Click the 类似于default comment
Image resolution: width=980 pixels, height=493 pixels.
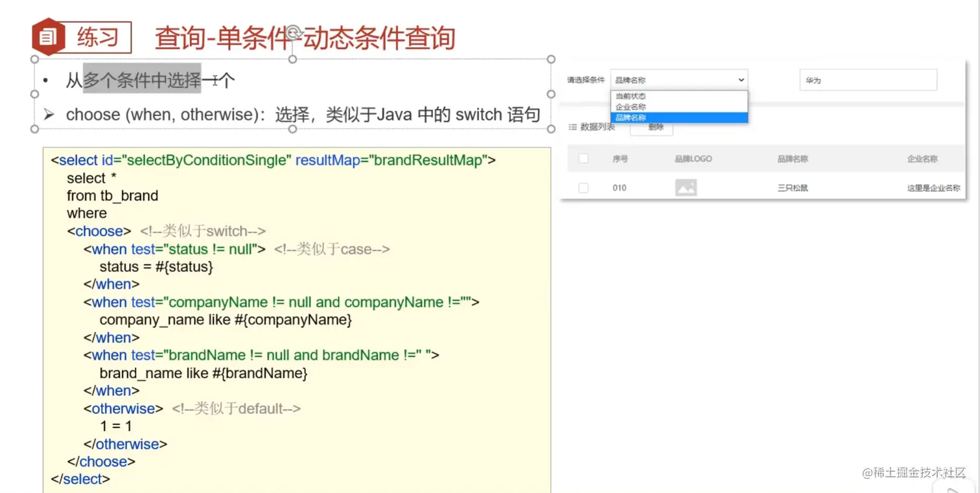[x=237, y=409]
